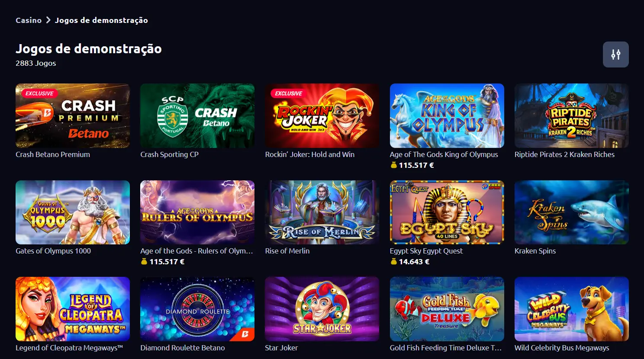Click the Exclusive badge on Rockin' Joker
Viewport: 644px width, 359px height.
point(288,93)
